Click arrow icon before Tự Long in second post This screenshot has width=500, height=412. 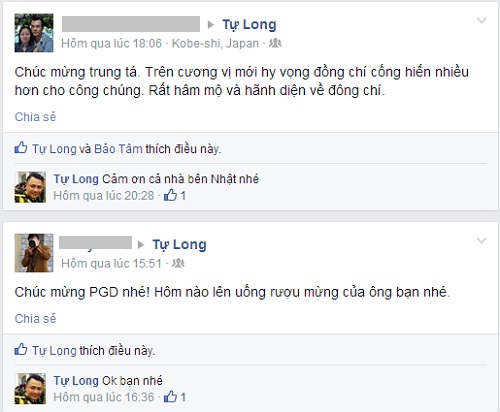coord(141,245)
